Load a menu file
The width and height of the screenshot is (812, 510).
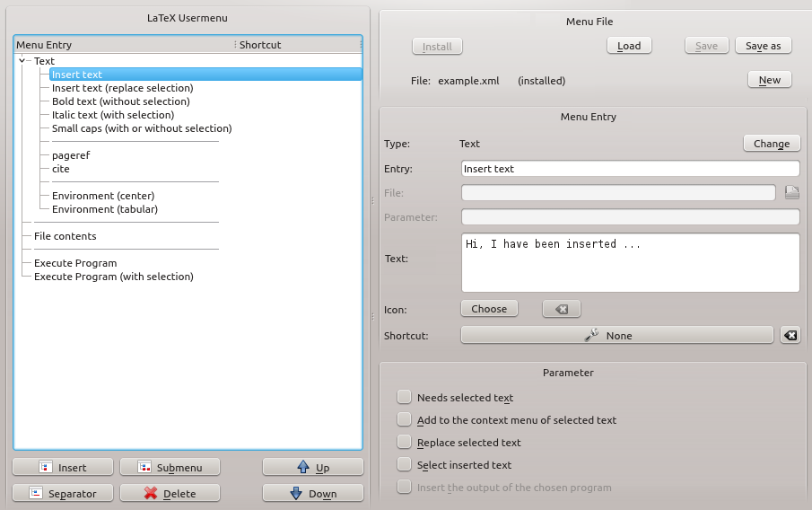click(629, 46)
